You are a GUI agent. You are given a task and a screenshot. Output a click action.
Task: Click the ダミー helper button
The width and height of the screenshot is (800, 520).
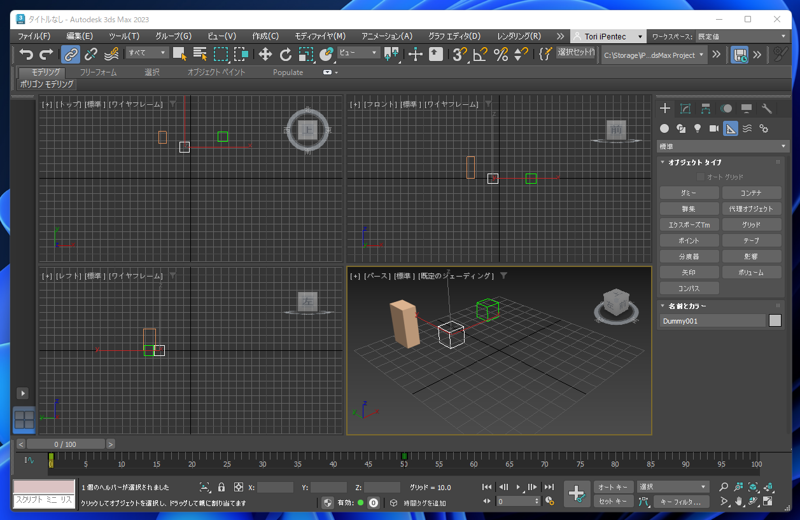(x=688, y=193)
